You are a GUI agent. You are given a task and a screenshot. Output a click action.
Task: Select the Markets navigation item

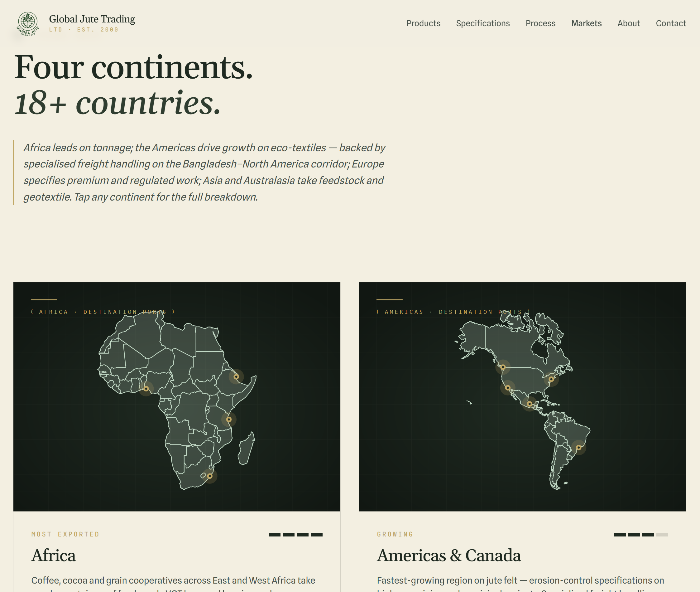pyautogui.click(x=586, y=23)
